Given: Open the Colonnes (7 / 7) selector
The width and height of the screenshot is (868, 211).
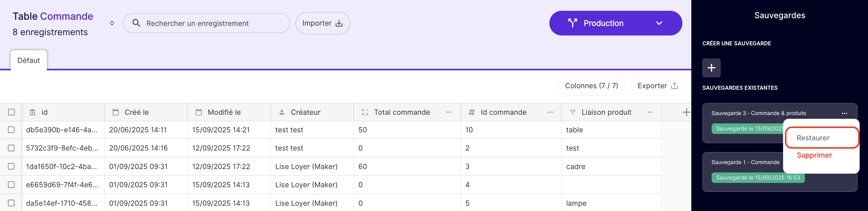Looking at the screenshot, I should (x=591, y=86).
